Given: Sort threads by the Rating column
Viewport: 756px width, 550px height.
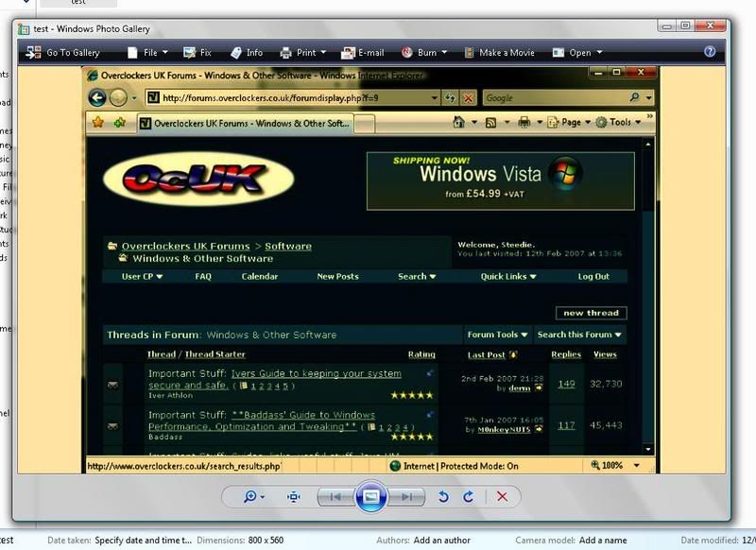Looking at the screenshot, I should point(421,354).
